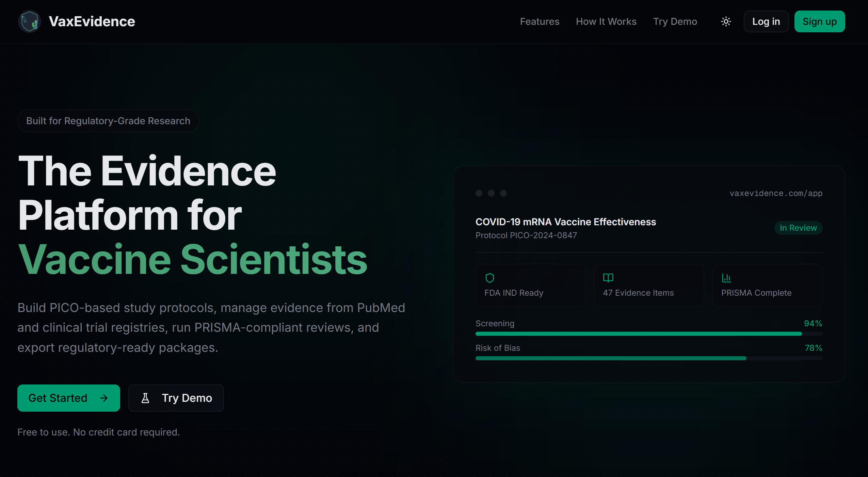The width and height of the screenshot is (868, 477).
Task: Open the How It Works navigation item
Action: (x=606, y=21)
